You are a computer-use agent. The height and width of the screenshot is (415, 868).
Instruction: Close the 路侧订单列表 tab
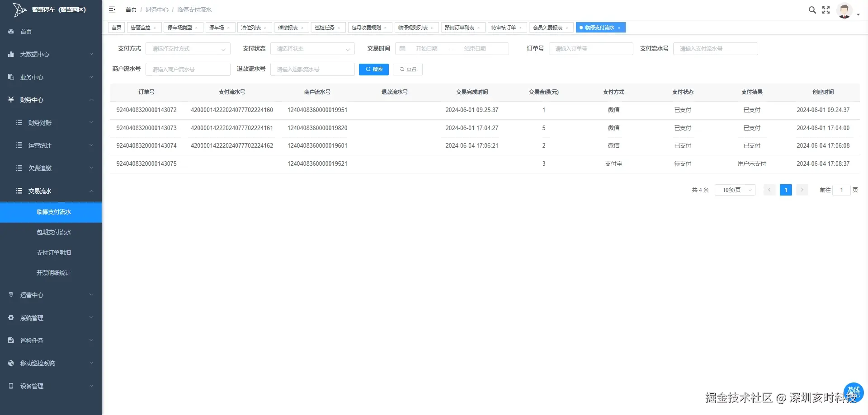pyautogui.click(x=478, y=28)
